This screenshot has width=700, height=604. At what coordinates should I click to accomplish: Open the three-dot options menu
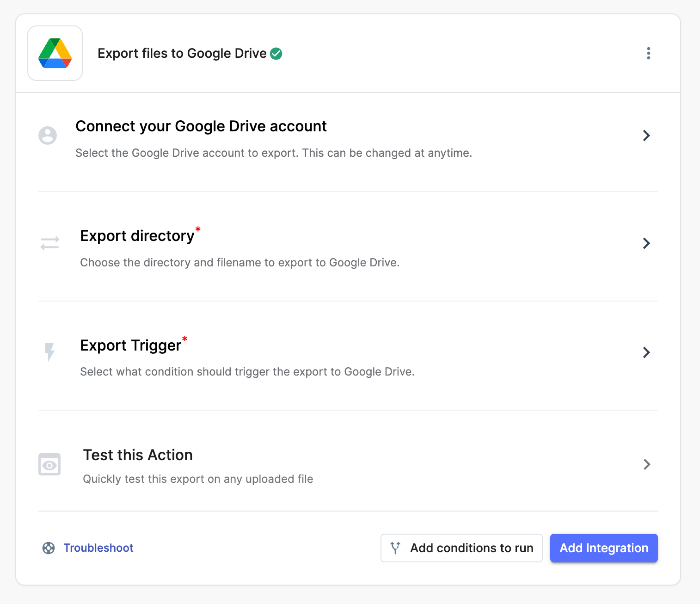pyautogui.click(x=649, y=53)
